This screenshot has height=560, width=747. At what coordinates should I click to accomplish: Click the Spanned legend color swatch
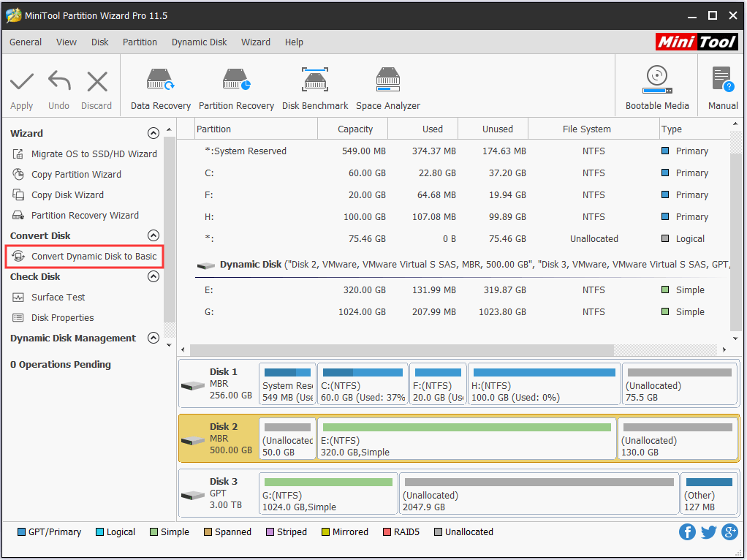207,531
